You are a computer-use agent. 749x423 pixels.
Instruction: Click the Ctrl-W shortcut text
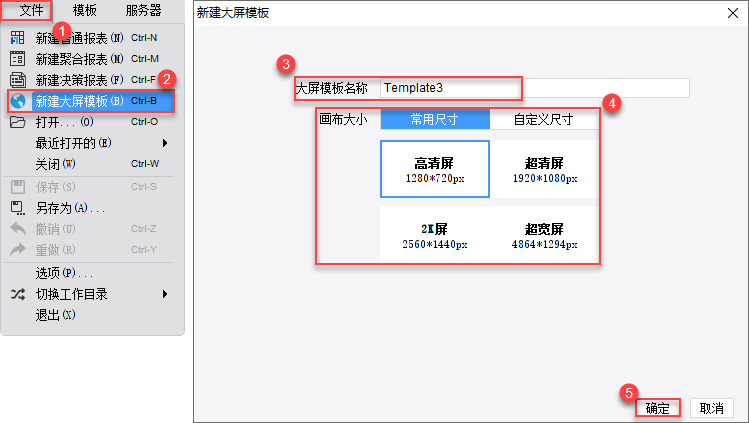point(145,164)
